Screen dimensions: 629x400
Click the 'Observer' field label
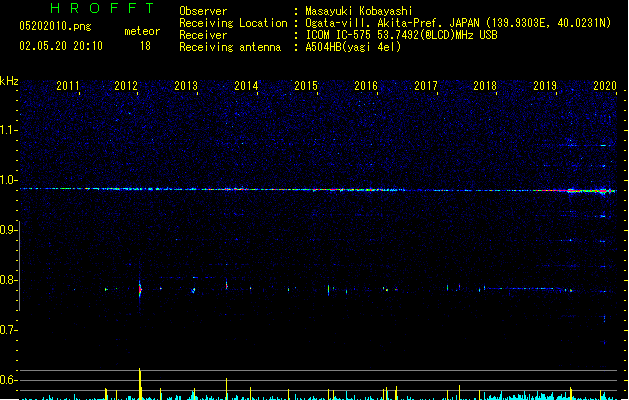coord(203,11)
